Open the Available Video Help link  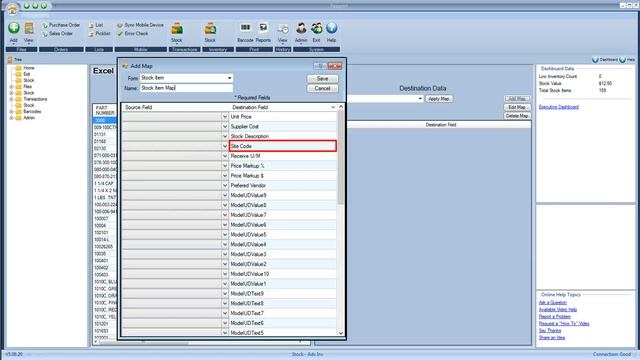[558, 310]
